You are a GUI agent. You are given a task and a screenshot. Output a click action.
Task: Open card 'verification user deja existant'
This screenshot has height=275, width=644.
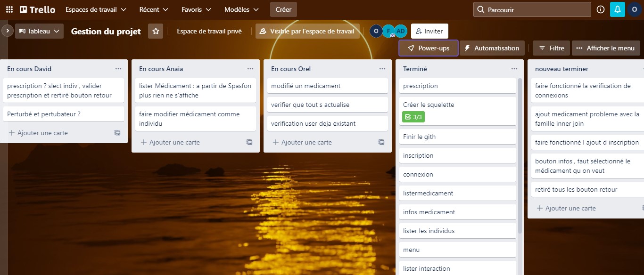coord(328,123)
